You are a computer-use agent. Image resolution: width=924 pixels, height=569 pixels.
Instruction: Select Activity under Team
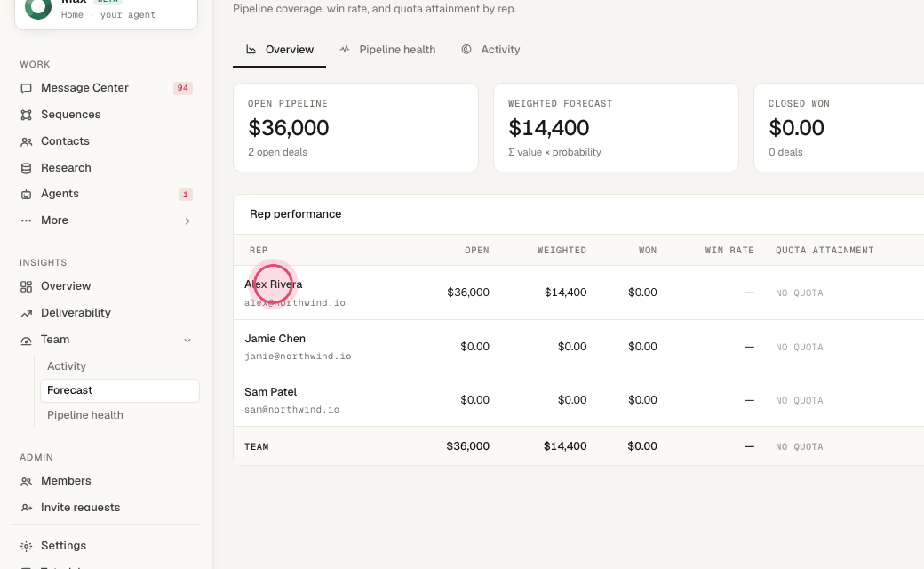click(120, 366)
